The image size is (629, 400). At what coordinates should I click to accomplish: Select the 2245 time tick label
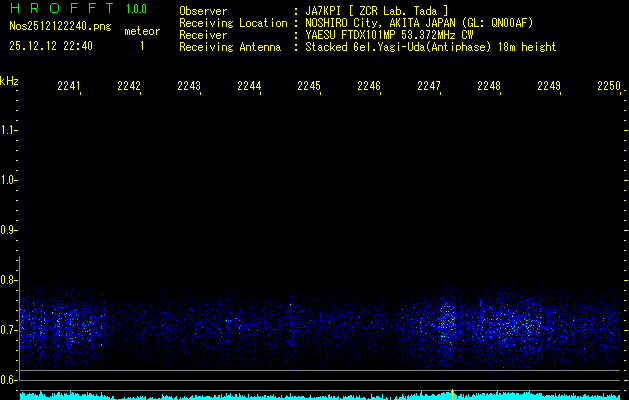pyautogui.click(x=309, y=87)
